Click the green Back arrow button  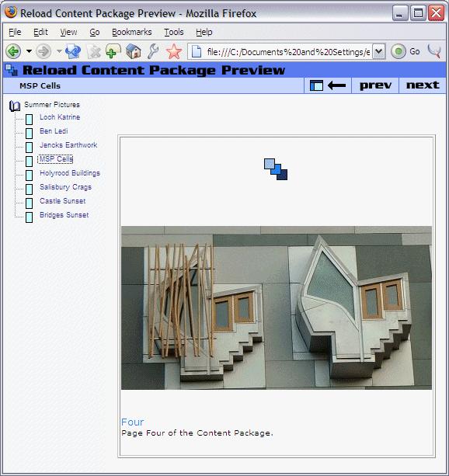(13, 51)
